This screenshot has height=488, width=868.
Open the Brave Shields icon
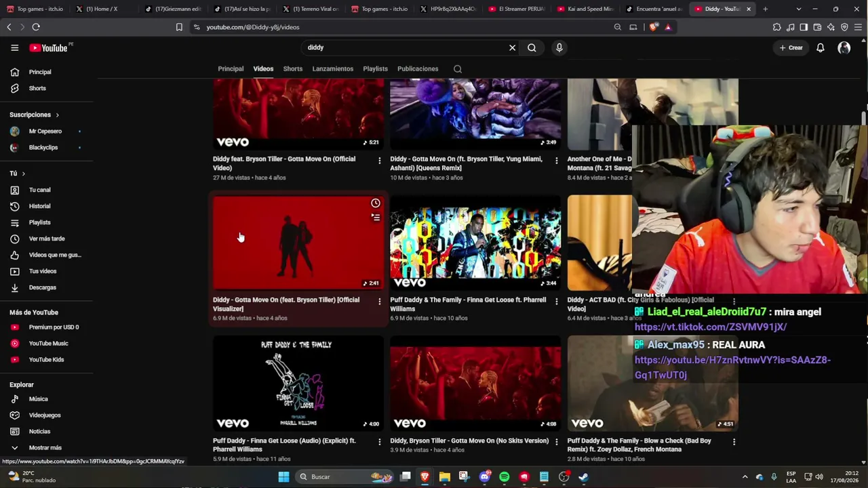pos(654,27)
